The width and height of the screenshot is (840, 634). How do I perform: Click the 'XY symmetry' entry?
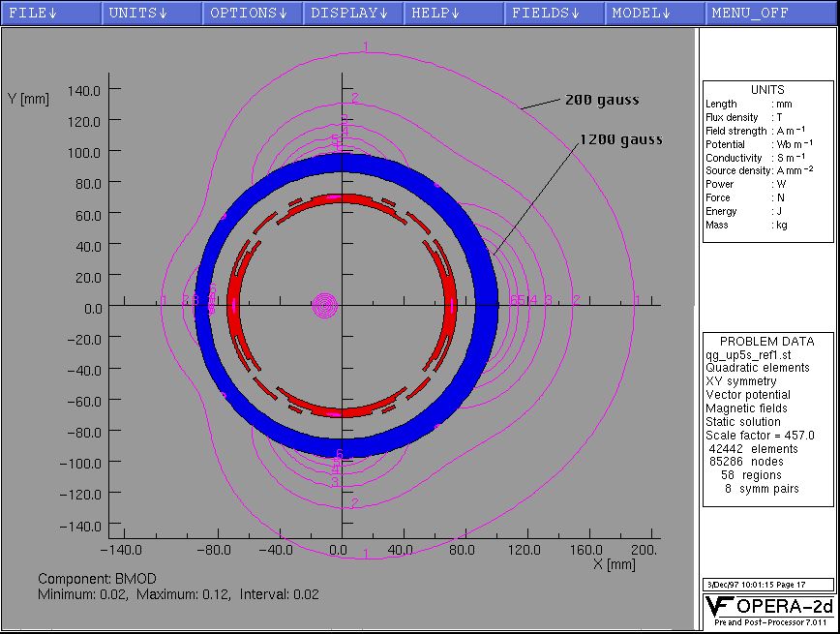(x=741, y=381)
